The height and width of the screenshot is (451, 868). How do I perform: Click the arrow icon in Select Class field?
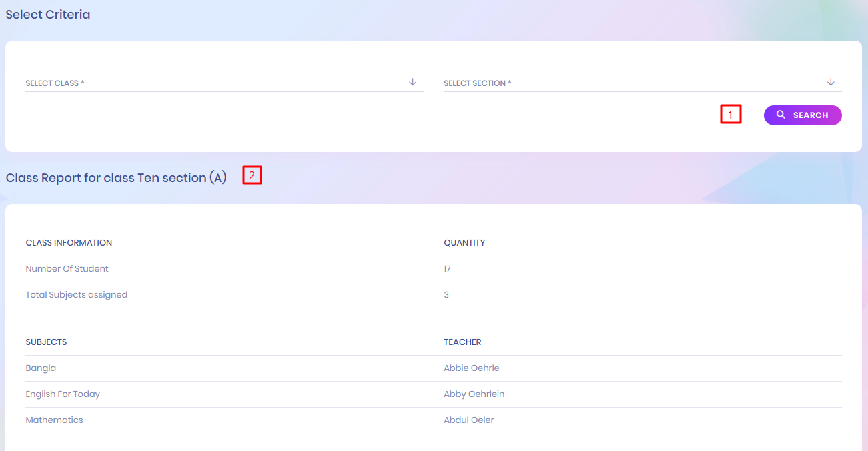[412, 82]
